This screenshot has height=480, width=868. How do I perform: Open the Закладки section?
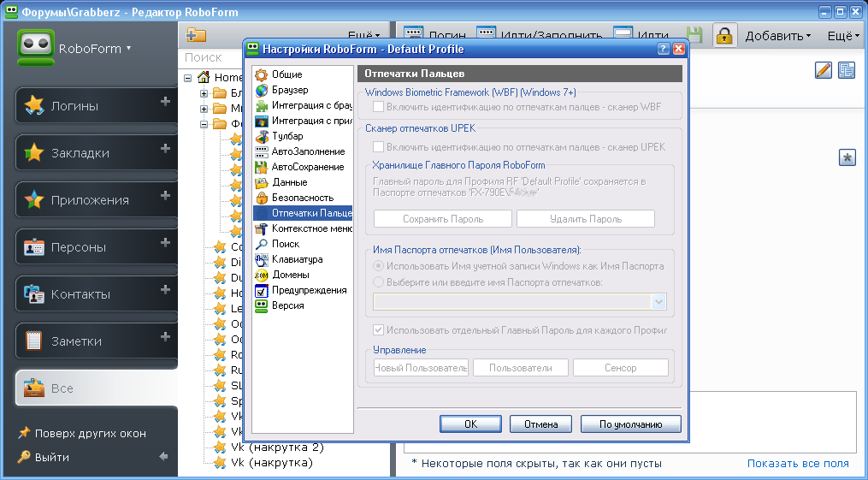[96, 153]
